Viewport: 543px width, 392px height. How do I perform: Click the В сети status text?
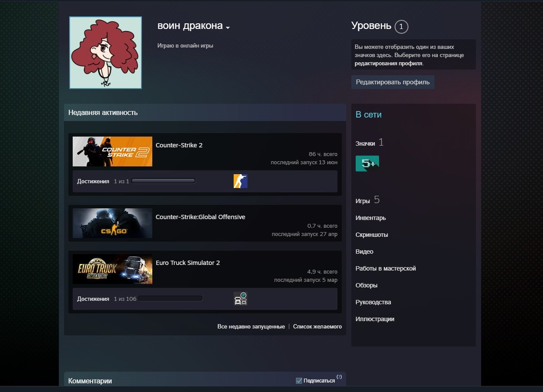(369, 115)
